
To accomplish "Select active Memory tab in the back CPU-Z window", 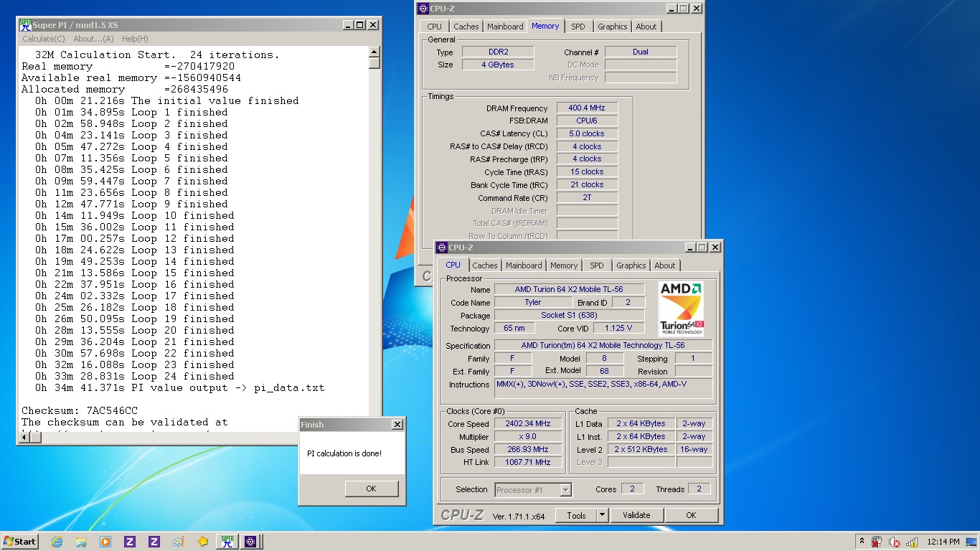I will tap(545, 26).
